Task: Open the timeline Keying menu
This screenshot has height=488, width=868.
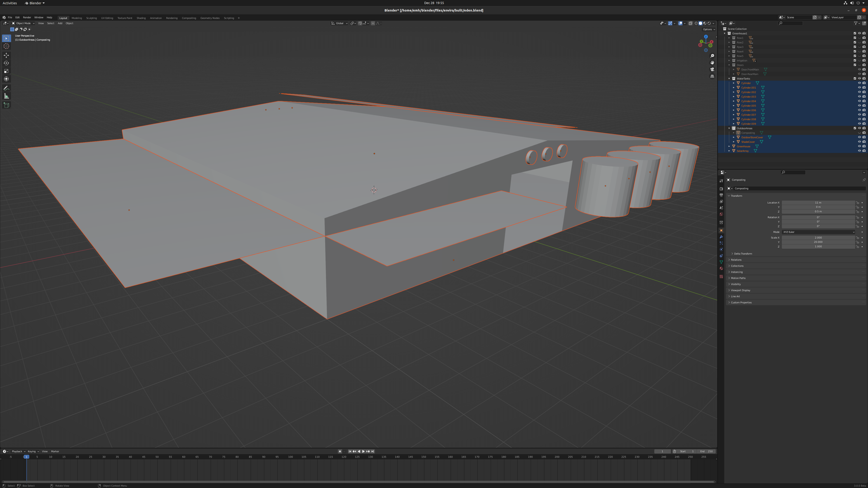Action: click(33, 451)
